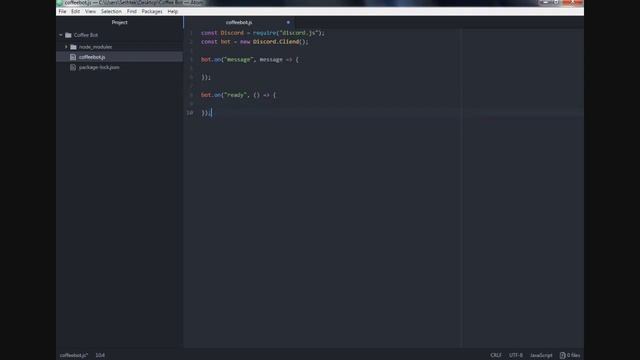Open the Edit menu
The width and height of the screenshot is (640, 360).
(76, 11)
